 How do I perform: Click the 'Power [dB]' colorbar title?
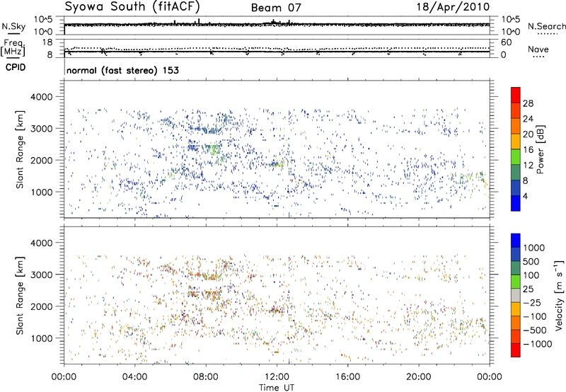coord(541,149)
